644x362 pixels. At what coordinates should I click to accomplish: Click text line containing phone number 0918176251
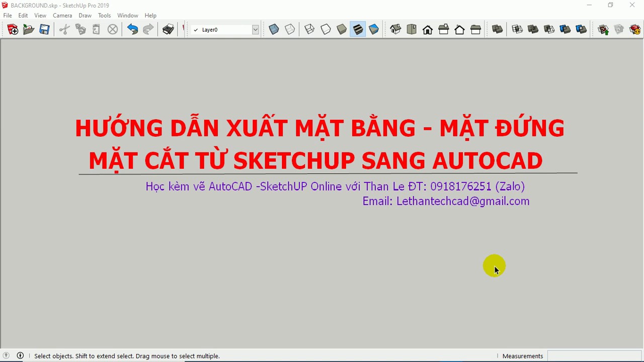pos(335,187)
